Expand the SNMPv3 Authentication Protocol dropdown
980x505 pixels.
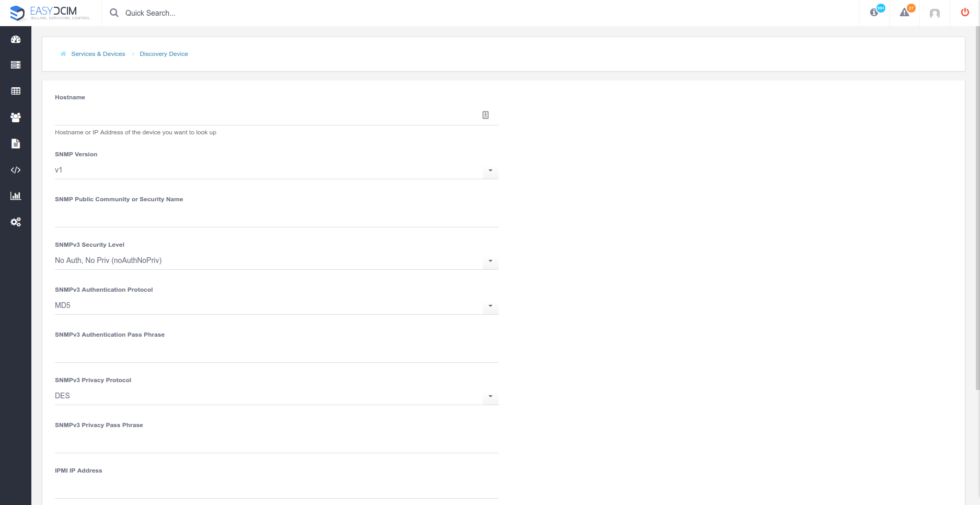[276, 306]
